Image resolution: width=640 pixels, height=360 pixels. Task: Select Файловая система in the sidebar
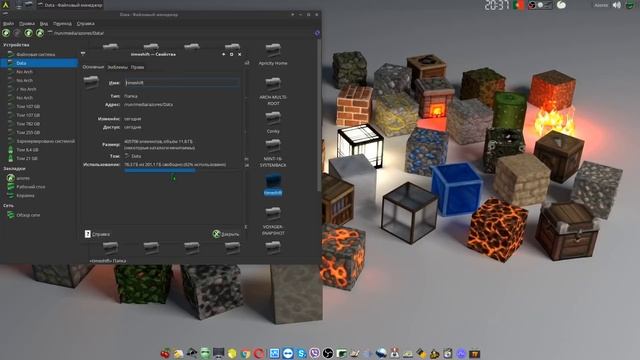click(x=39, y=54)
